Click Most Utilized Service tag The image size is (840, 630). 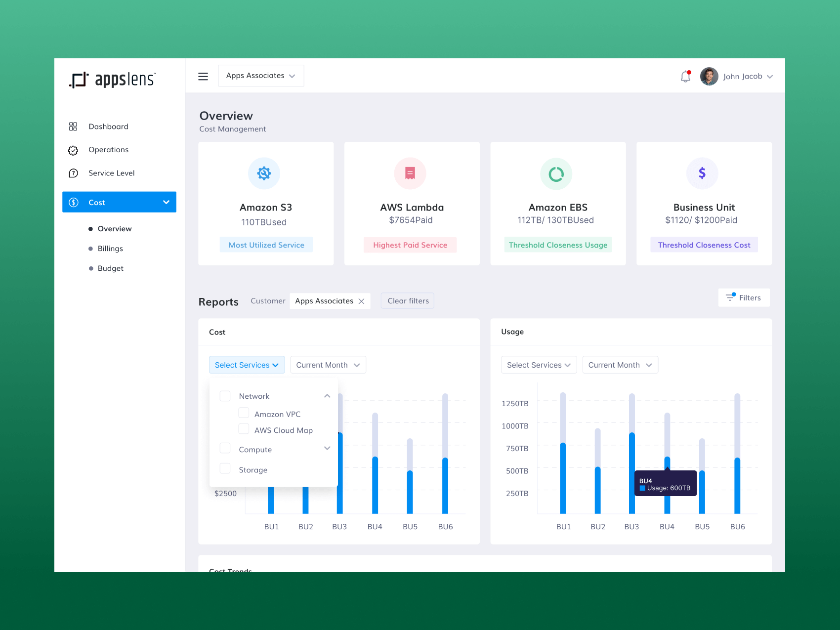(x=266, y=245)
